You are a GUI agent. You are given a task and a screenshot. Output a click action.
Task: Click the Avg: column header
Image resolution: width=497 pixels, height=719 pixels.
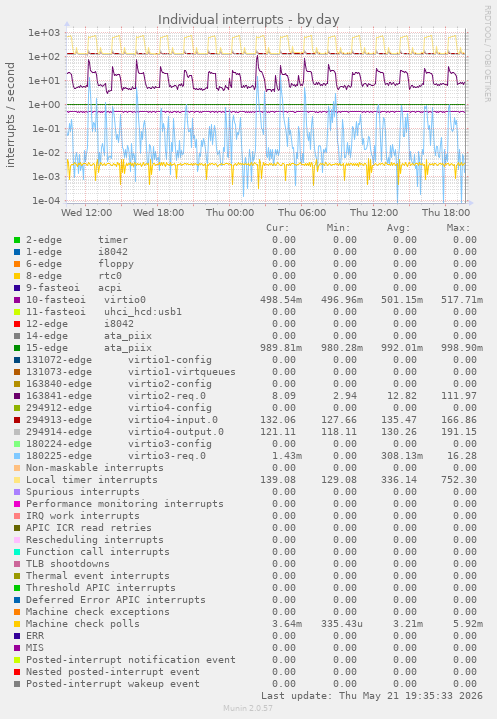pyautogui.click(x=398, y=227)
